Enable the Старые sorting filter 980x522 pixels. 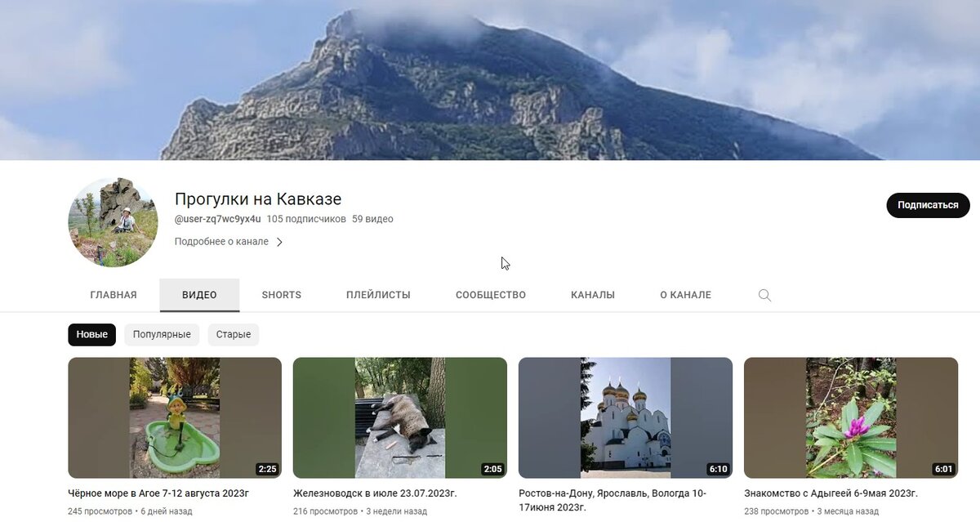pyautogui.click(x=234, y=334)
